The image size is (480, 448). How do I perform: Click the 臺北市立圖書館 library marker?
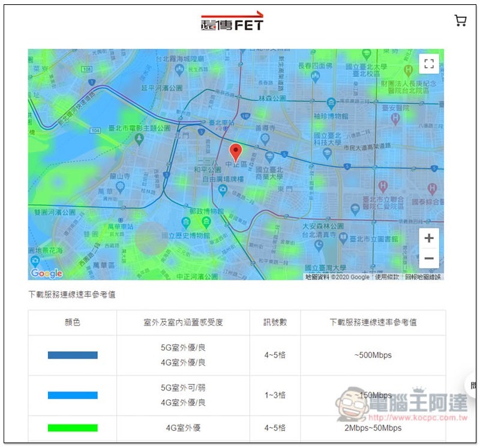coord(343,238)
